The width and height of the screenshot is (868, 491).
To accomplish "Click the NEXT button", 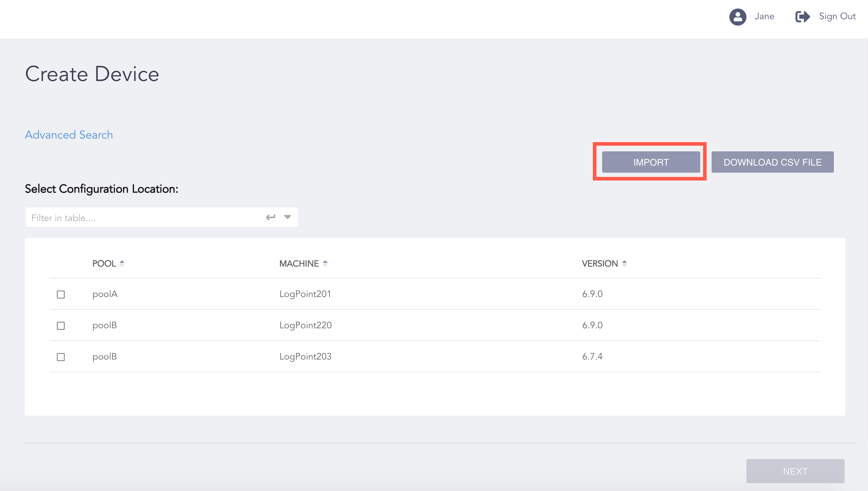I will pyautogui.click(x=795, y=471).
